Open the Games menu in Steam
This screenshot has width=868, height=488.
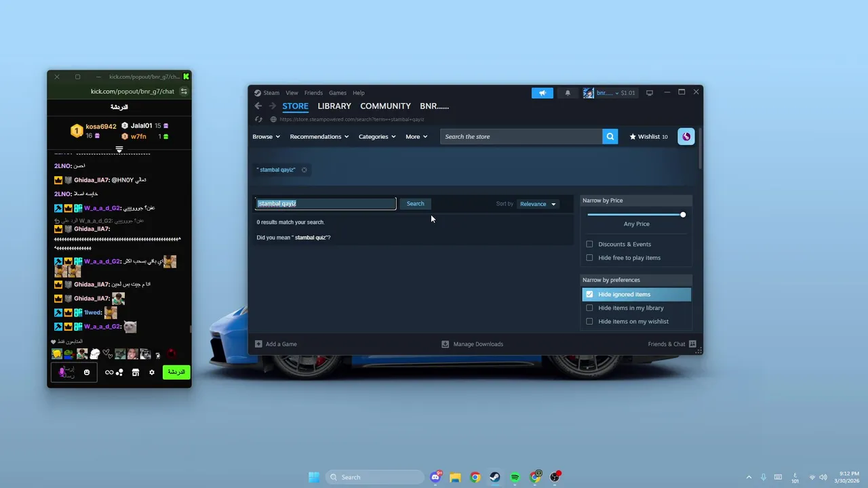pos(338,93)
